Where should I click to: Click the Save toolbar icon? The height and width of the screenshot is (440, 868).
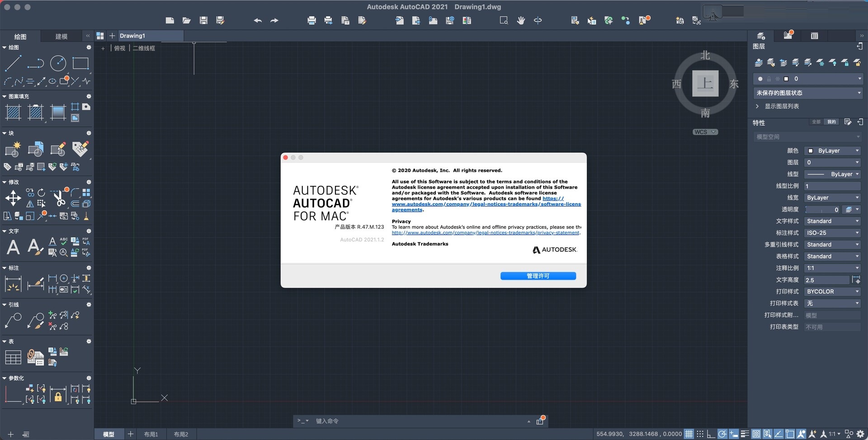click(x=203, y=20)
